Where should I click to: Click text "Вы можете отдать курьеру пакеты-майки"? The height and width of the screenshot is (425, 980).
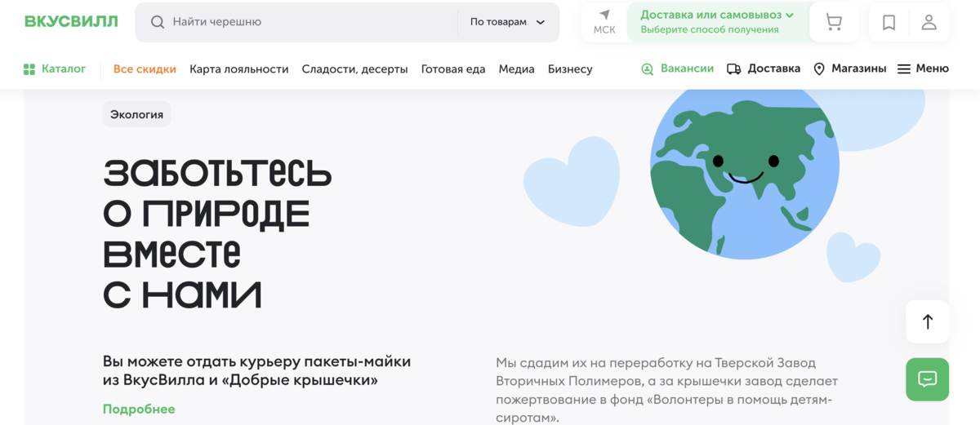point(256,361)
